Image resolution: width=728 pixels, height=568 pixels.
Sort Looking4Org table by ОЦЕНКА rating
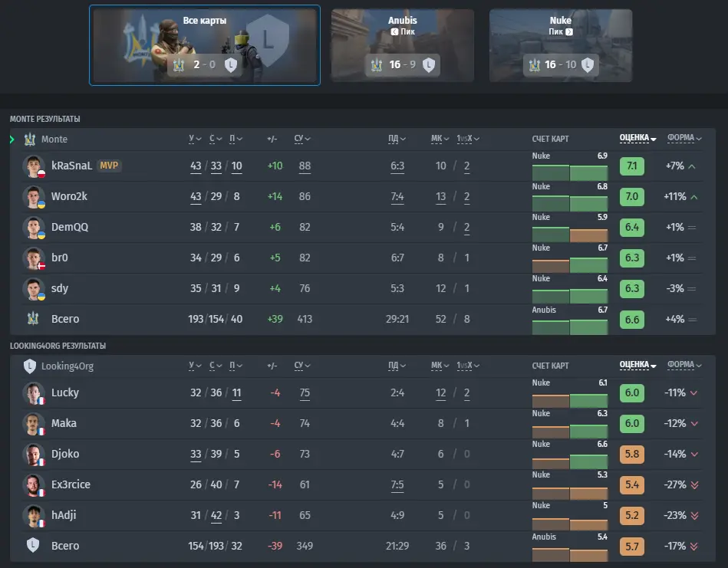(638, 365)
